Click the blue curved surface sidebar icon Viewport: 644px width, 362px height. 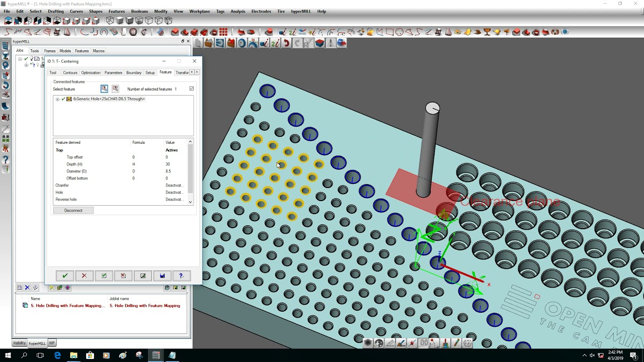click(x=6, y=106)
